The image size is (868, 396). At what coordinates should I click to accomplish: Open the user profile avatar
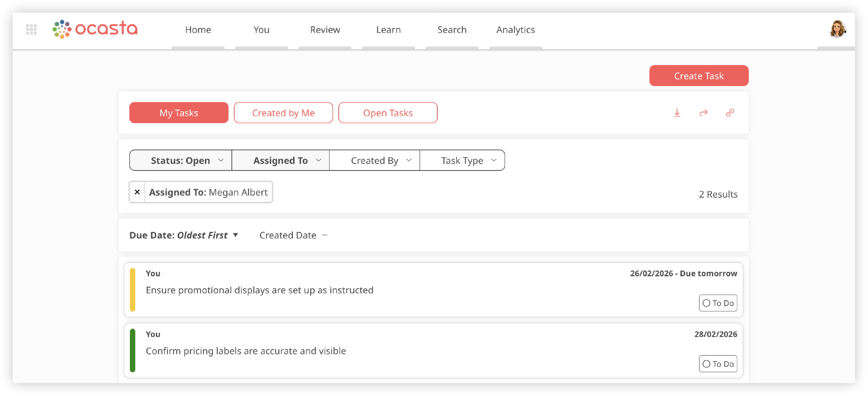tap(837, 29)
